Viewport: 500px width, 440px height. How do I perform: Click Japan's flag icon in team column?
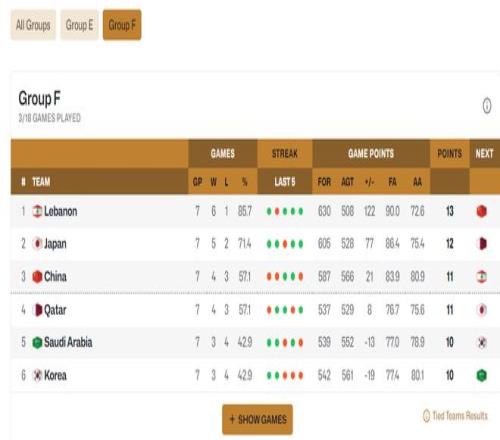37,244
